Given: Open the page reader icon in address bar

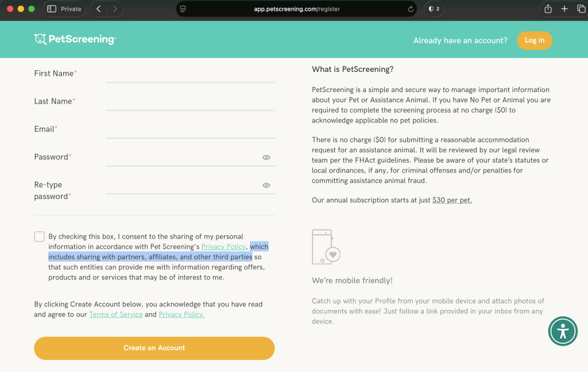Looking at the screenshot, I should 183,9.
